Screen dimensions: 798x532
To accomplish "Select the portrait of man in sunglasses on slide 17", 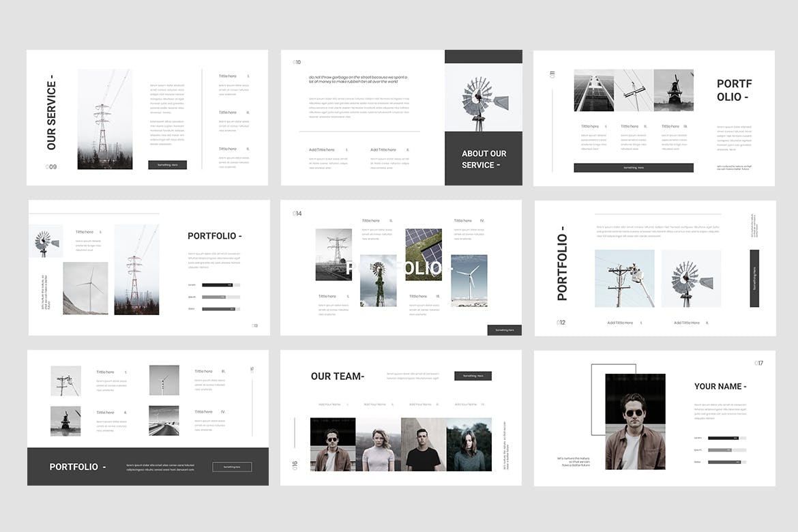I will (635, 422).
